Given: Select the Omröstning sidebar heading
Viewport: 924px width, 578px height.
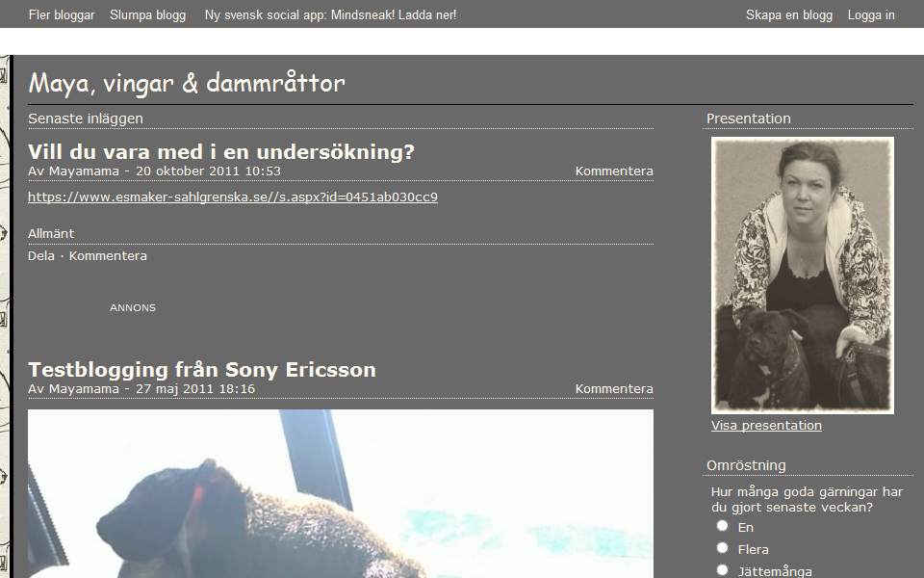Looking at the screenshot, I should pos(746,465).
